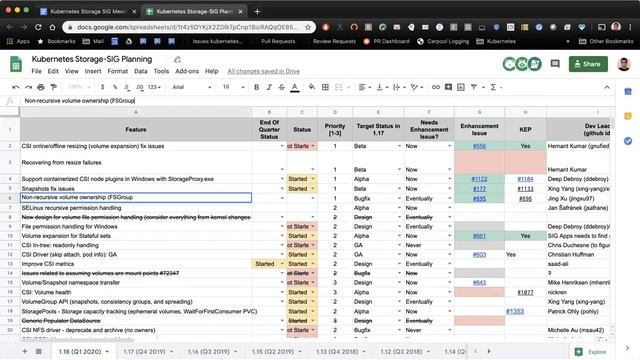The height and width of the screenshot is (360, 640).
Task: Open the more number formats 123 dropdown
Action: coord(154,87)
